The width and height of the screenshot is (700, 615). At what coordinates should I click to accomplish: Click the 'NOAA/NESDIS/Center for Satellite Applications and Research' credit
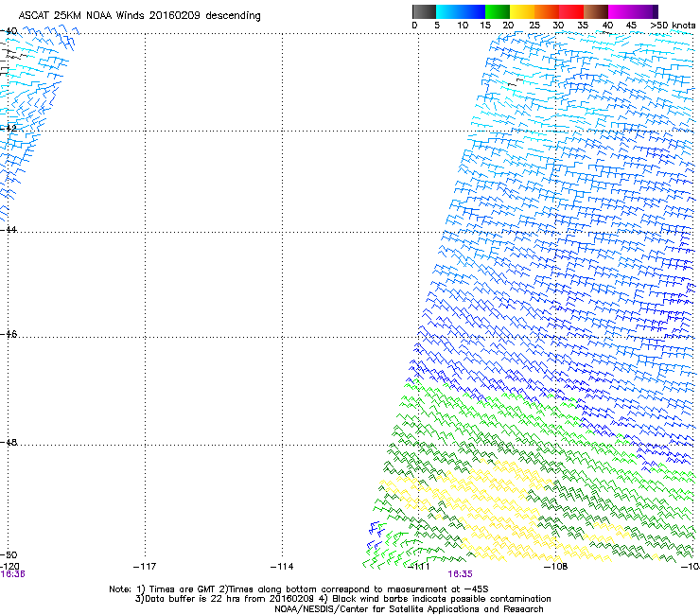[409, 609]
